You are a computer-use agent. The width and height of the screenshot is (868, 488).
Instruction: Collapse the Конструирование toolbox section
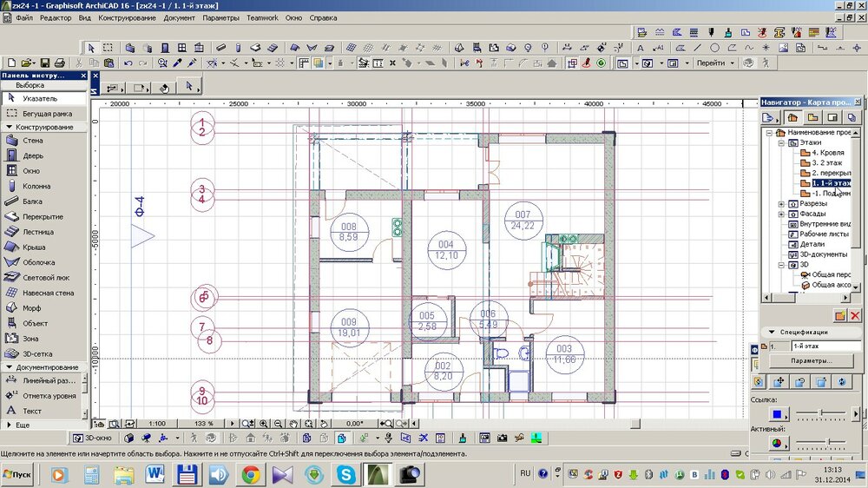coord(43,127)
